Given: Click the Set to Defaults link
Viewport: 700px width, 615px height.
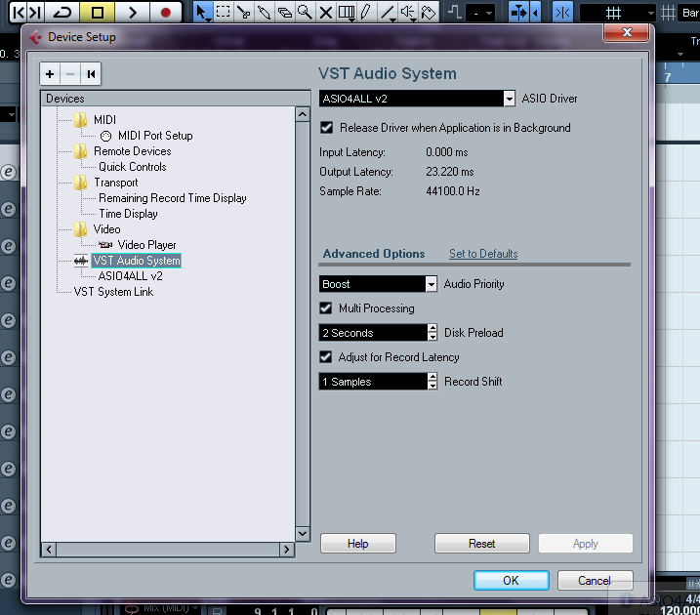Looking at the screenshot, I should 483,254.
